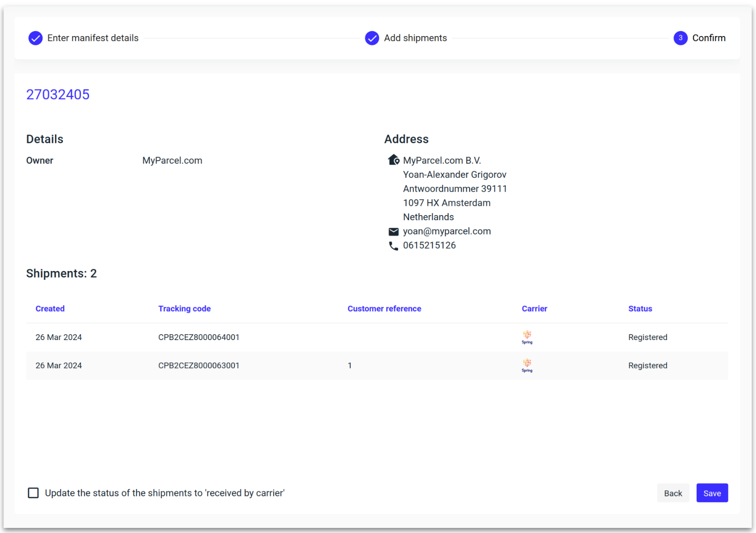
Task: Click the phone icon
Action: coord(393,246)
